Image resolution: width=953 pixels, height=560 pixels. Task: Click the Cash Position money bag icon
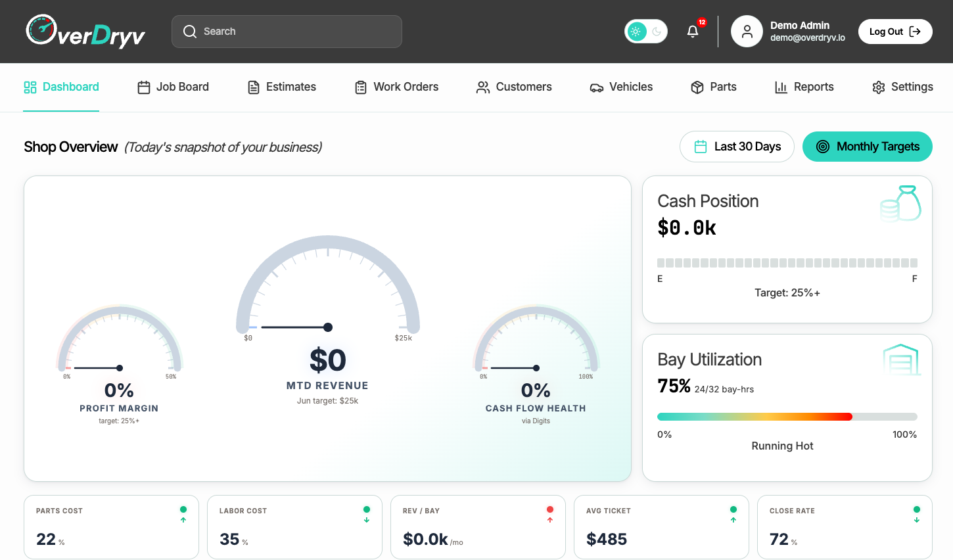pos(901,203)
